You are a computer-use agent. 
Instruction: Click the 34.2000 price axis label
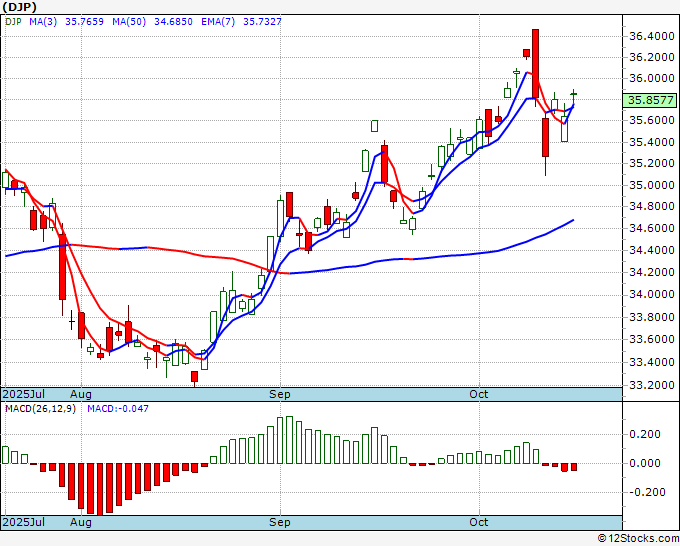[x=652, y=272]
